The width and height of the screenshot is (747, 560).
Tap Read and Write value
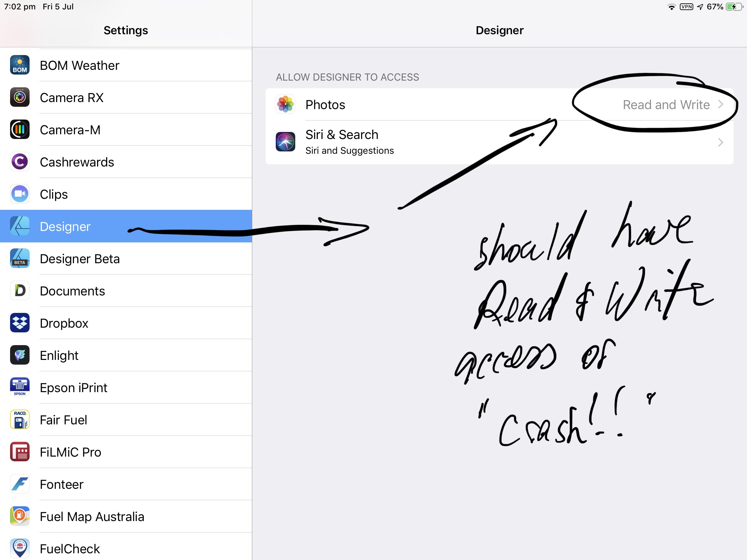pyautogui.click(x=666, y=105)
